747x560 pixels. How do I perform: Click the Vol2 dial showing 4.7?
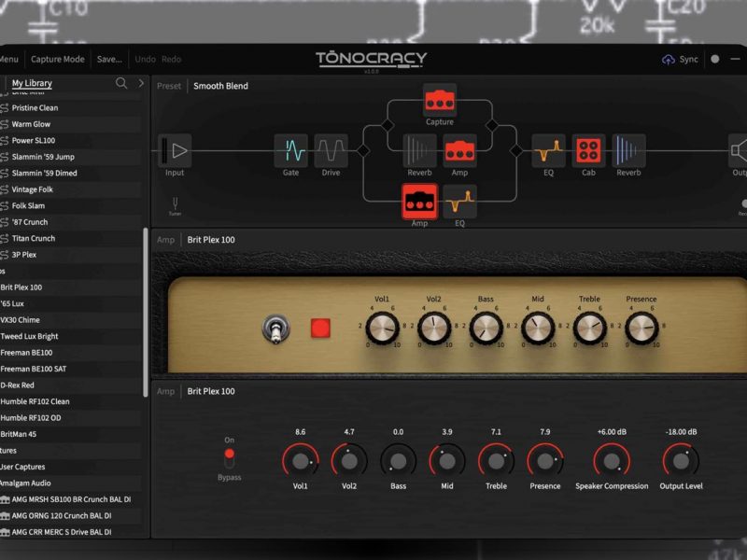(349, 460)
